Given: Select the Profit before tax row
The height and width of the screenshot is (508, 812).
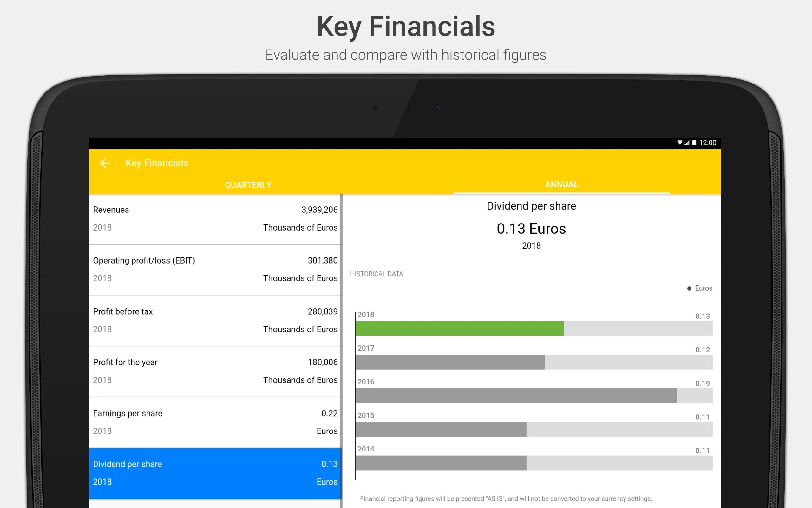Looking at the screenshot, I should tap(215, 321).
